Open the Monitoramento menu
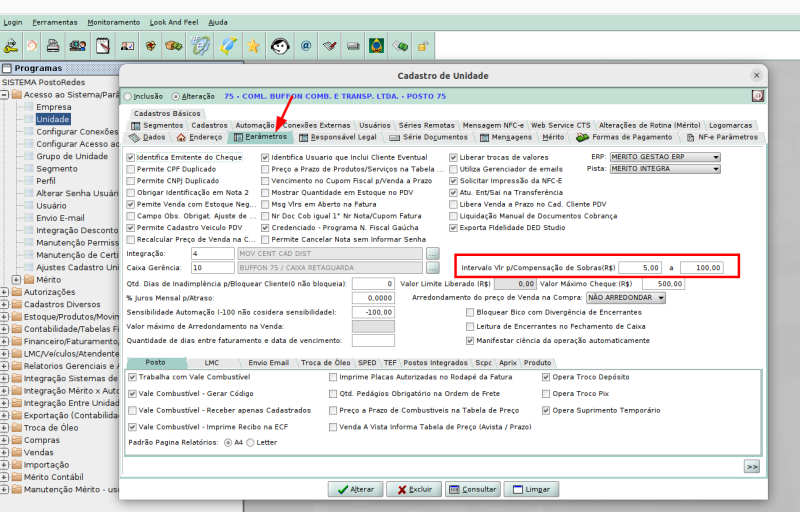The height and width of the screenshot is (512, 800). coord(113,21)
